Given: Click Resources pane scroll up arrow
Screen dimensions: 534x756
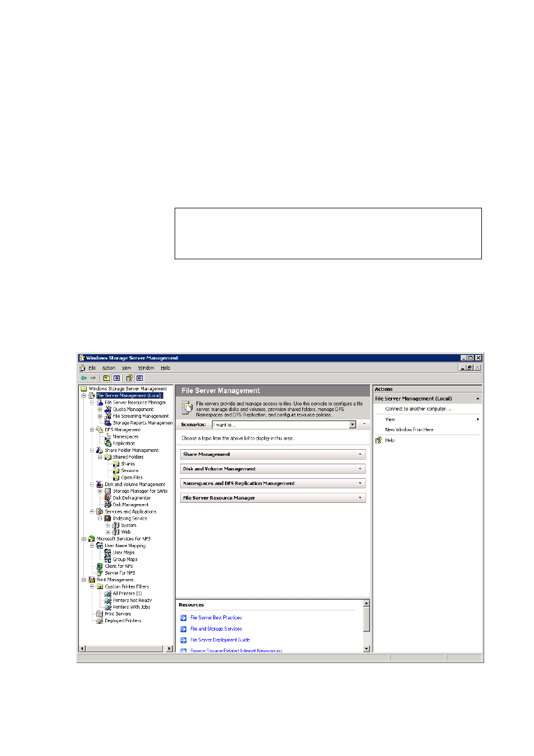Looking at the screenshot, I should pyautogui.click(x=367, y=604).
